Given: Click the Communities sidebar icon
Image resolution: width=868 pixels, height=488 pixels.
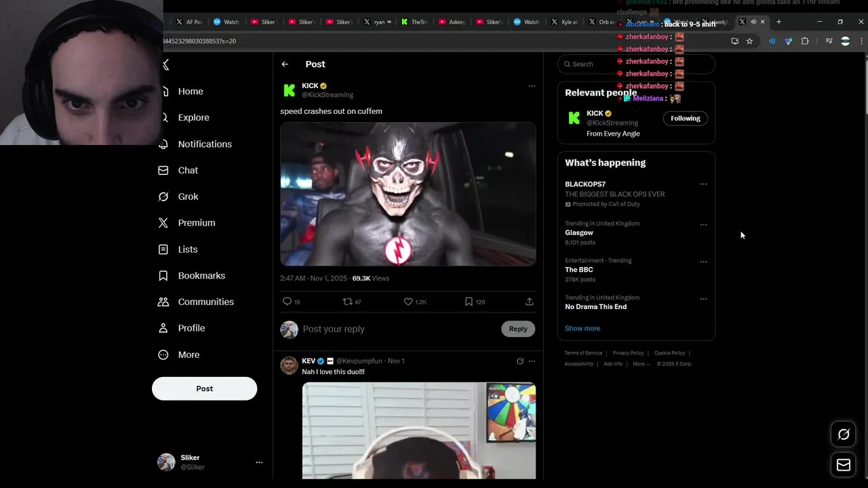Looking at the screenshot, I should click(x=163, y=302).
